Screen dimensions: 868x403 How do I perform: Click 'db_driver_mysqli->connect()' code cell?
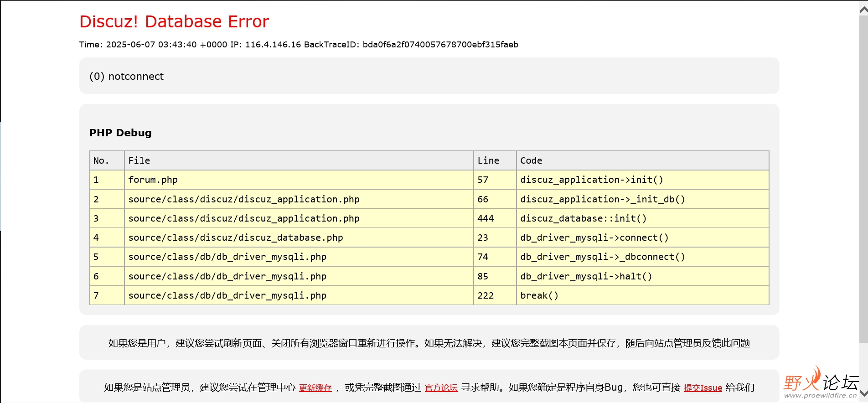pos(643,238)
